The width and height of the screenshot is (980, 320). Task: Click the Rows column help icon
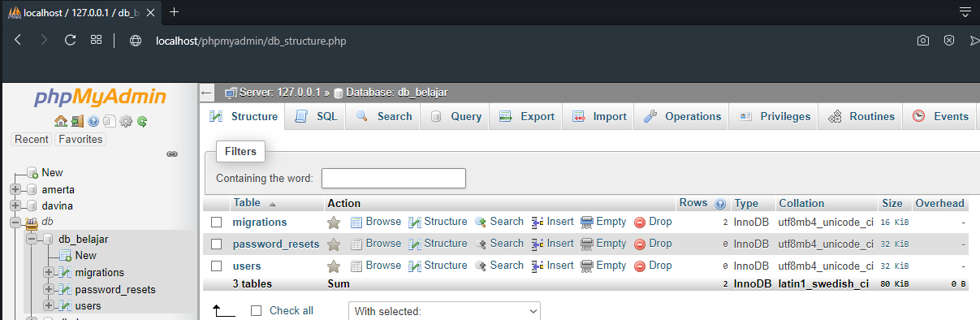[x=719, y=204]
